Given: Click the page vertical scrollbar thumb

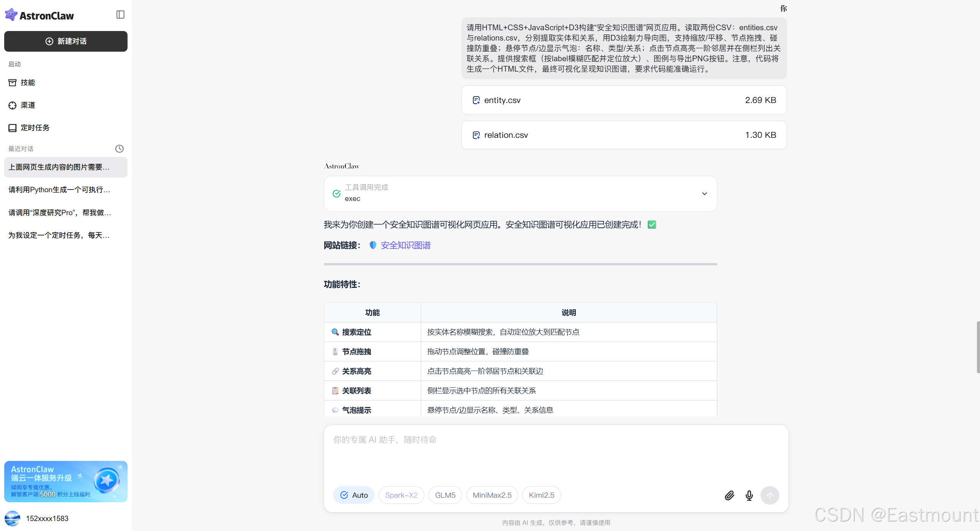Looking at the screenshot, I should tap(978, 347).
